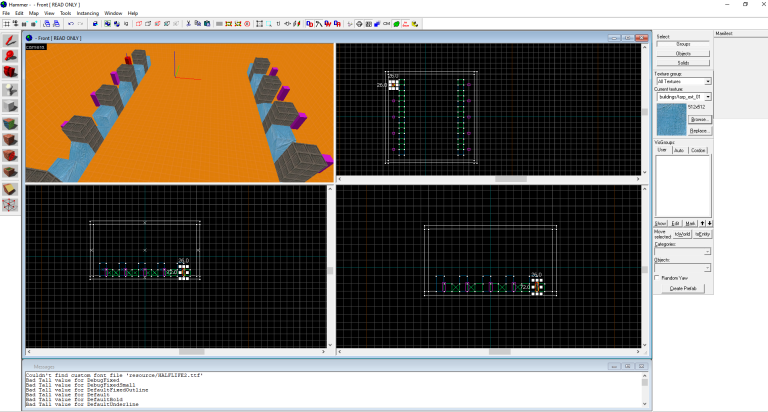This screenshot has height=412, width=768.
Task: Click the blue current texture preview
Action: point(669,119)
